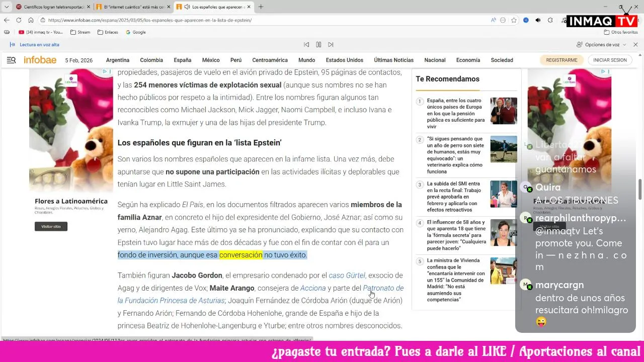644x362 pixels.
Task: Go to the browser home page
Action: point(31,20)
